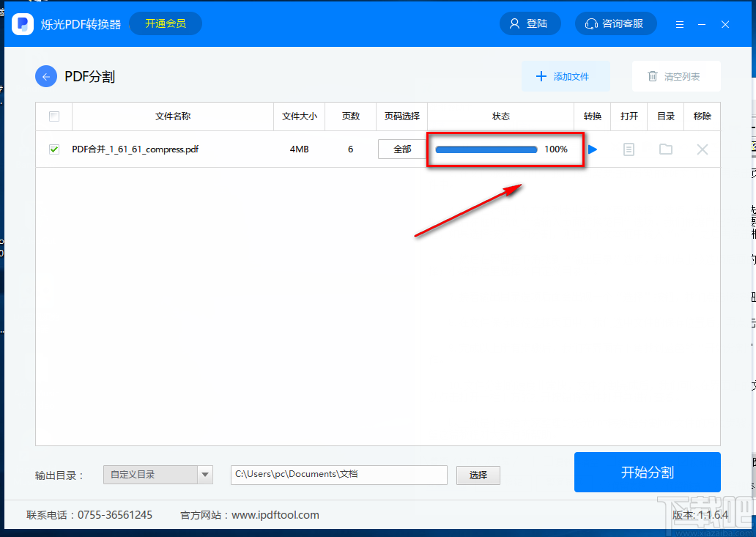Open the 开通会员 membership tab
This screenshot has width=756, height=537.
(x=165, y=23)
